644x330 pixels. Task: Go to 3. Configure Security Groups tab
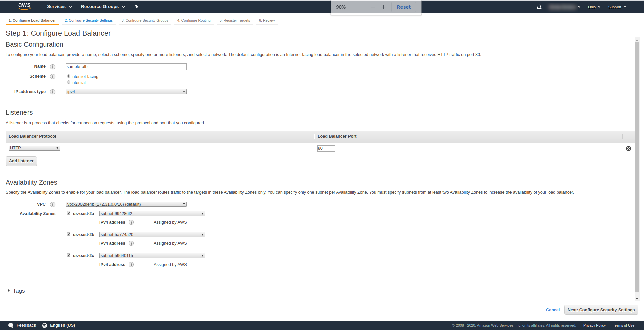point(145,20)
